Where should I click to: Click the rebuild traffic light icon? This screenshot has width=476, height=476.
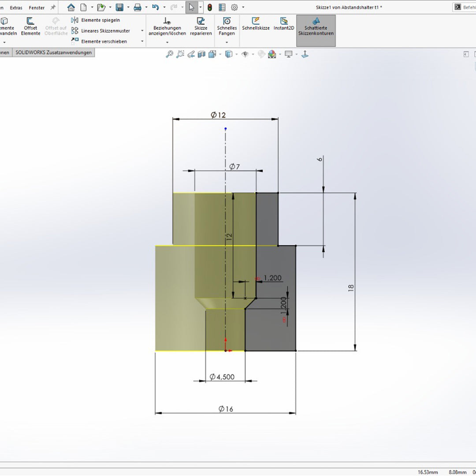coord(210,7)
